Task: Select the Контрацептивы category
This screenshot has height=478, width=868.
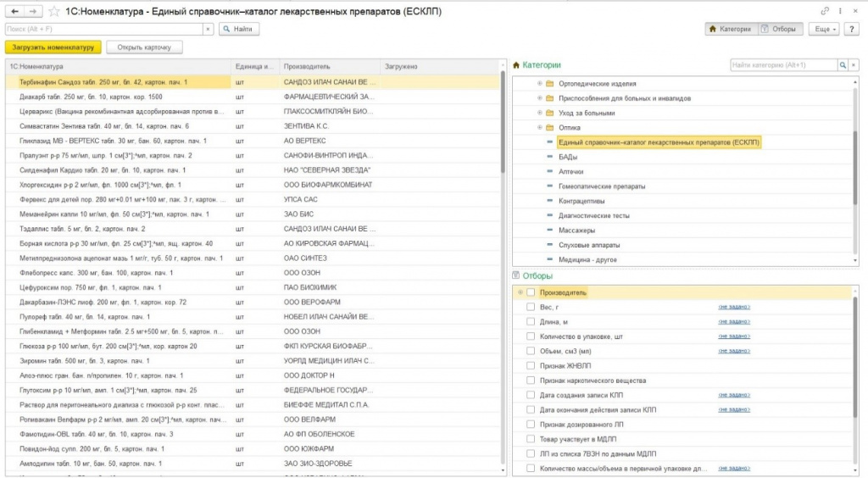Action: pyautogui.click(x=581, y=201)
